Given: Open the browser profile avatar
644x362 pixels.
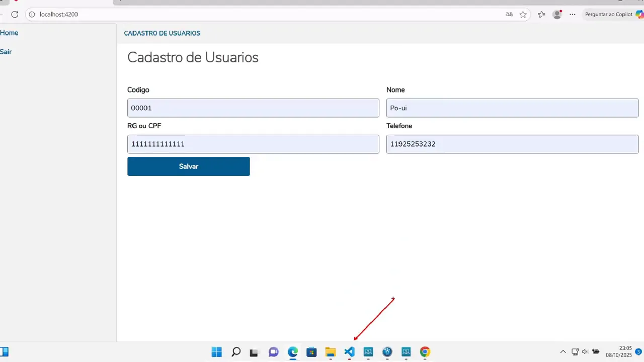Looking at the screenshot, I should [557, 15].
